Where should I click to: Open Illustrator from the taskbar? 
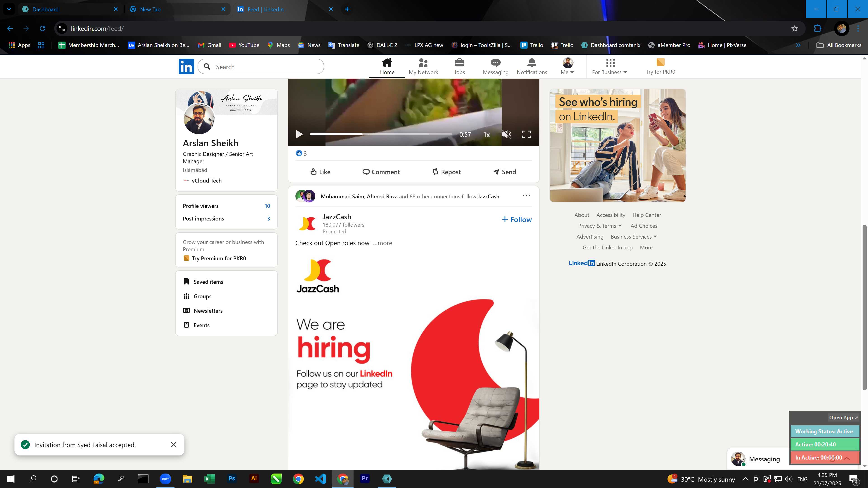point(254,479)
